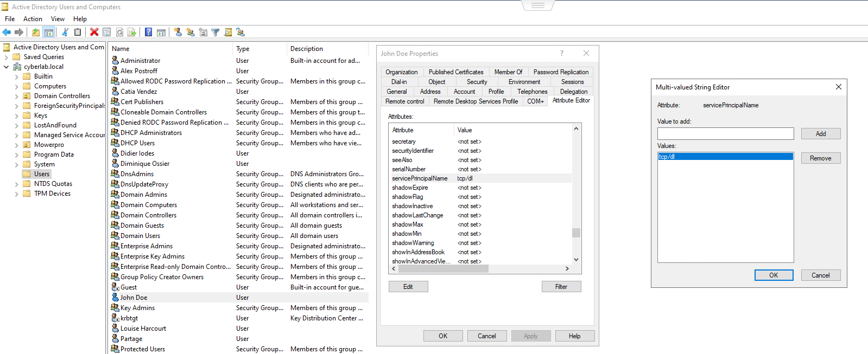Image resolution: width=868 pixels, height=354 pixels.
Task: Click the Remove button in String Editor
Action: [820, 158]
